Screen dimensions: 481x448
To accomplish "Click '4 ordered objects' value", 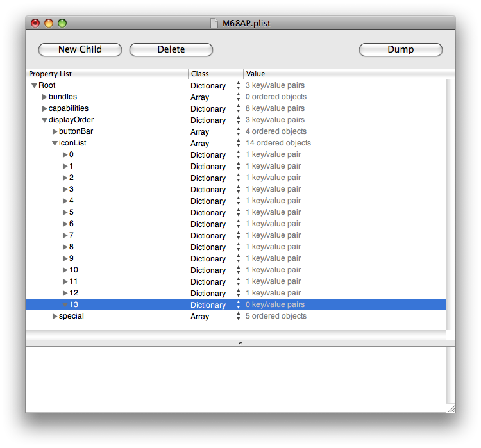I will 276,131.
